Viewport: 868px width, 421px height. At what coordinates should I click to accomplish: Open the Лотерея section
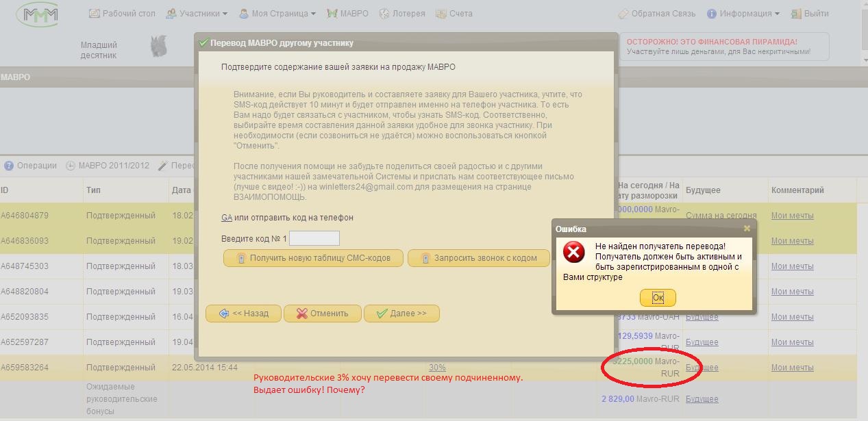point(402,13)
